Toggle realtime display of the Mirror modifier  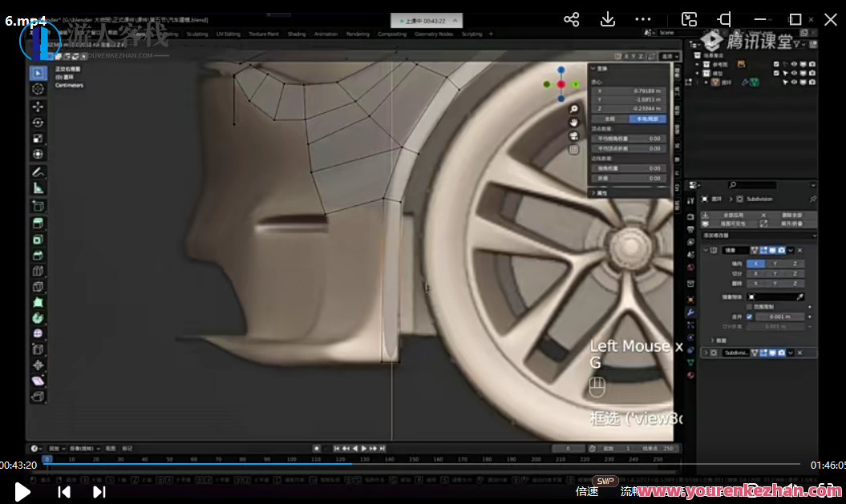tap(773, 250)
